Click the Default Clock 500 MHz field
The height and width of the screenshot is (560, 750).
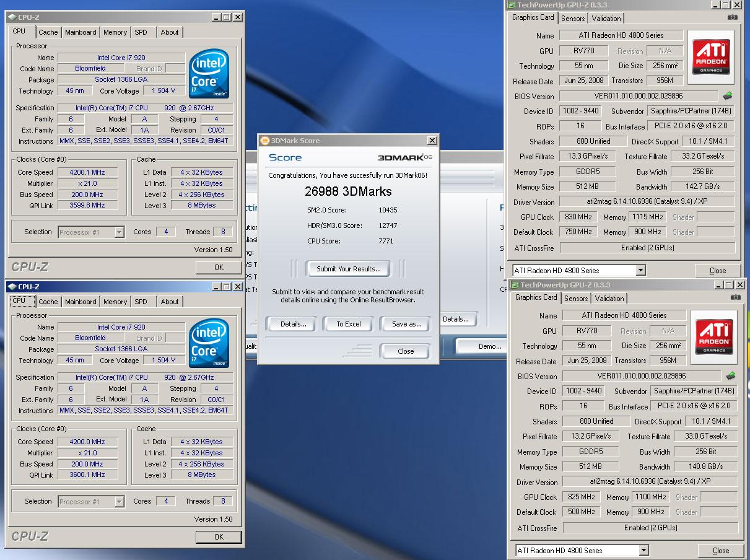[x=580, y=512]
